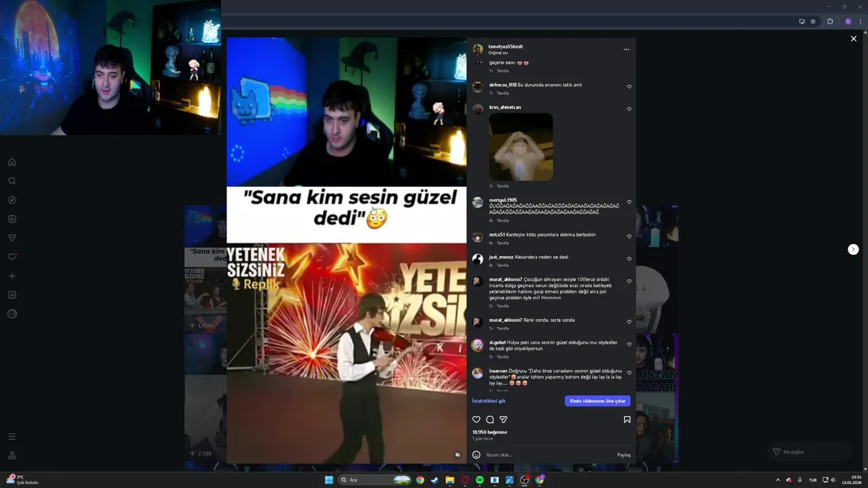
Task: Like just_enesxz's Alexandera comment
Action: [629, 259]
